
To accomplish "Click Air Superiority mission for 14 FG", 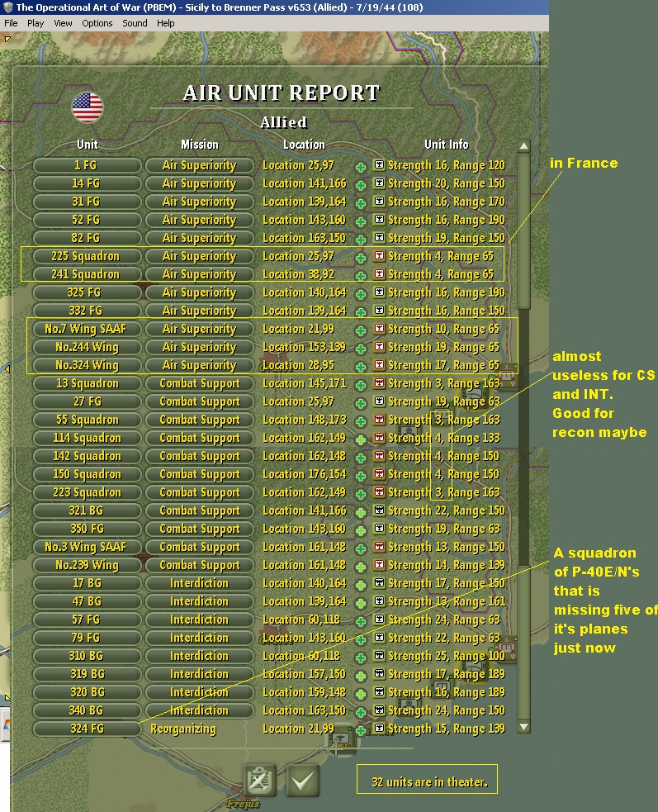I will pos(199,183).
